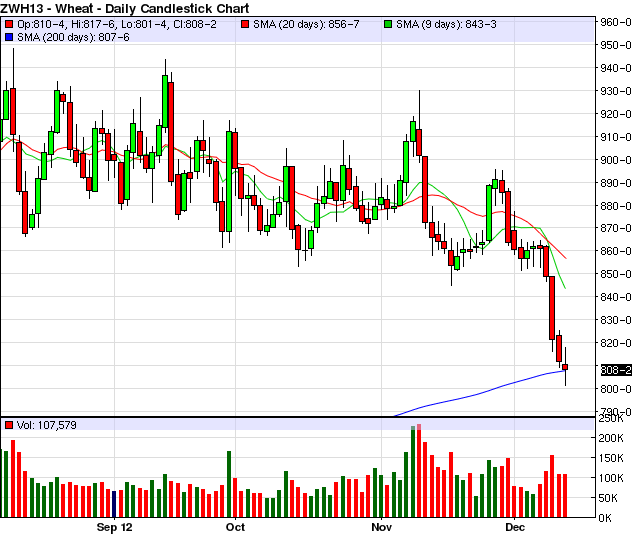Click the 900-0 price axis label
The height and width of the screenshot is (536, 640).
pyautogui.click(x=616, y=160)
